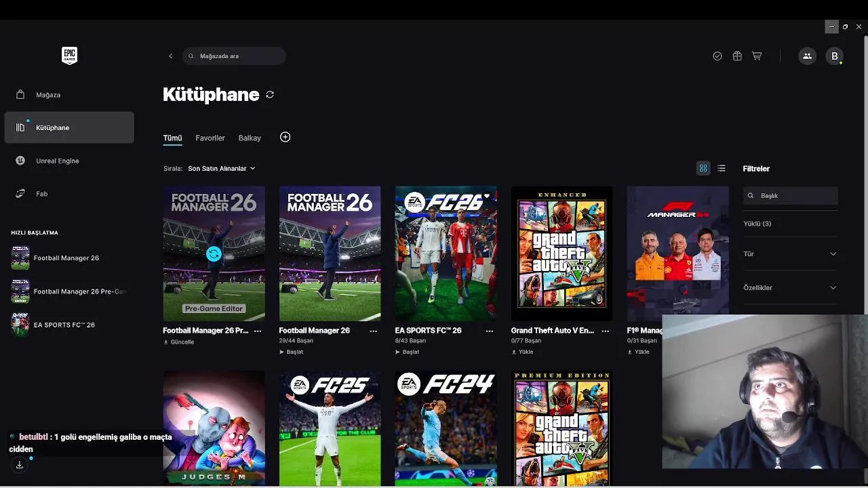Switch to grid view
Viewport: 868px width, 488px height.
[703, 168]
